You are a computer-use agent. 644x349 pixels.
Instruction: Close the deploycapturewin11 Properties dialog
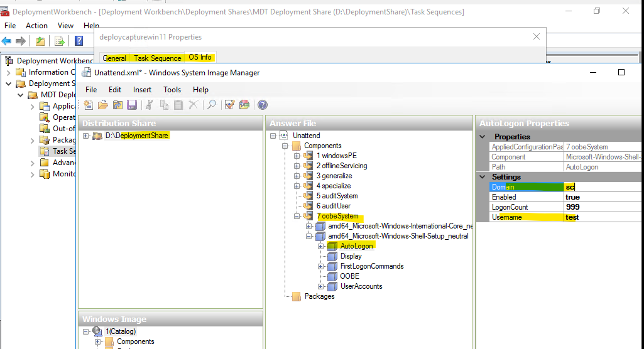(537, 36)
